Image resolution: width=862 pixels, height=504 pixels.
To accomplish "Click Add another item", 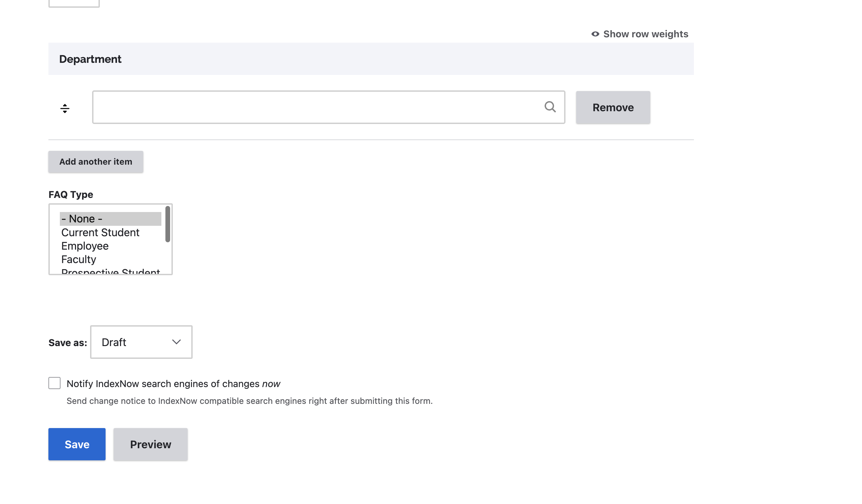I will tap(96, 161).
